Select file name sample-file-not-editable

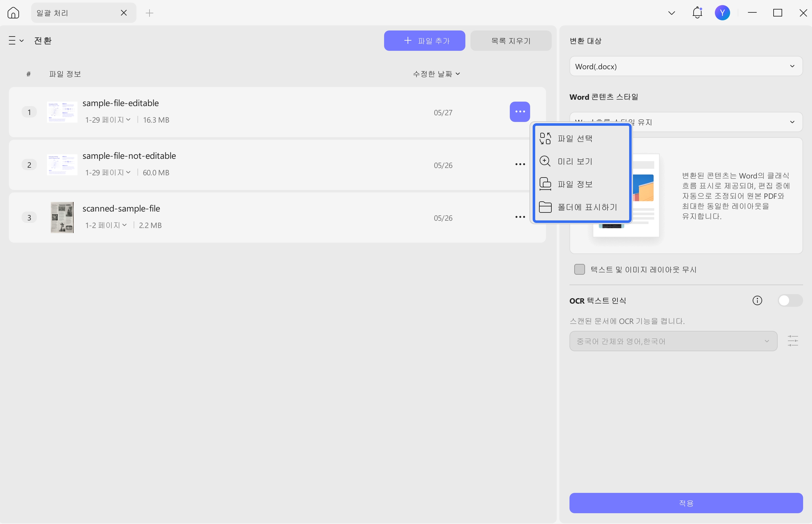[129, 156]
